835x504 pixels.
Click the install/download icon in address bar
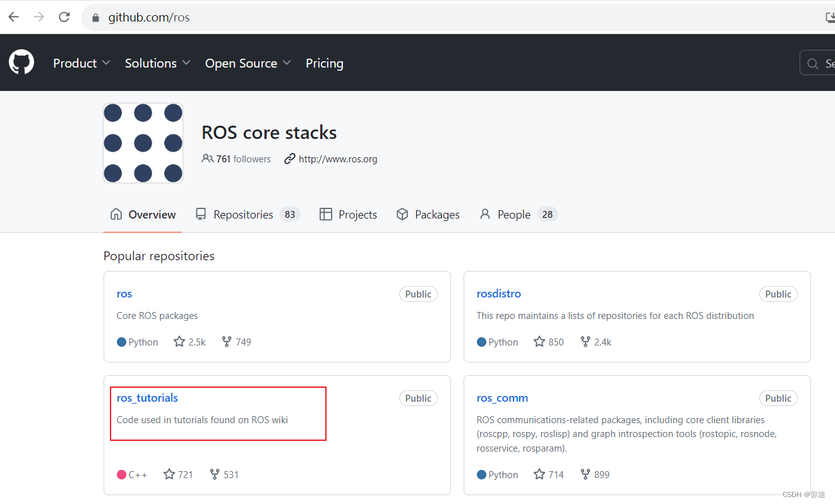coord(830,18)
